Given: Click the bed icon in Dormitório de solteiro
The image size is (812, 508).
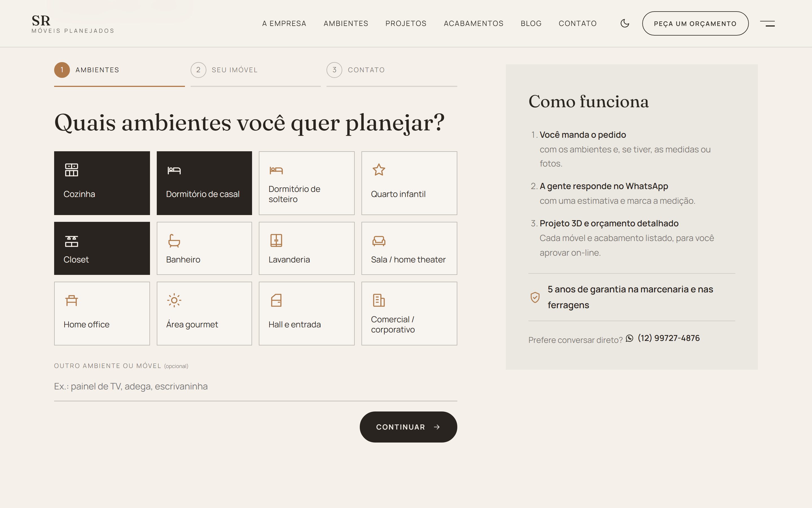Looking at the screenshot, I should (x=276, y=170).
